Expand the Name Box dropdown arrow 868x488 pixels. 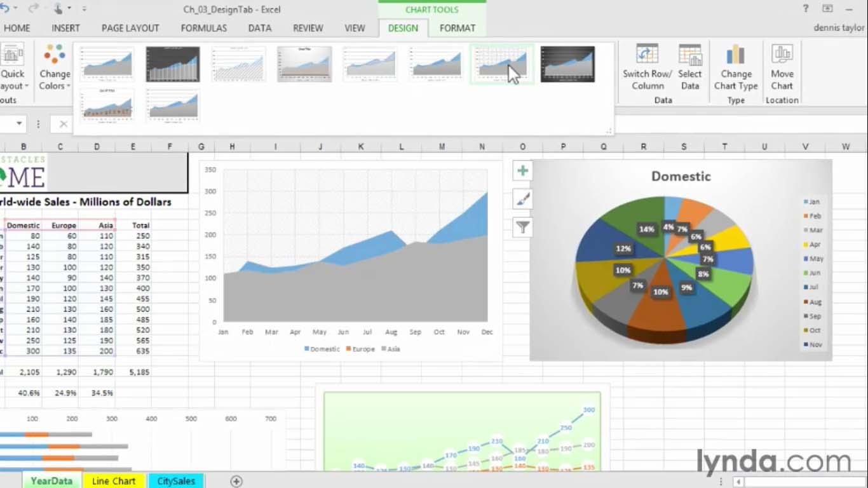coord(19,124)
